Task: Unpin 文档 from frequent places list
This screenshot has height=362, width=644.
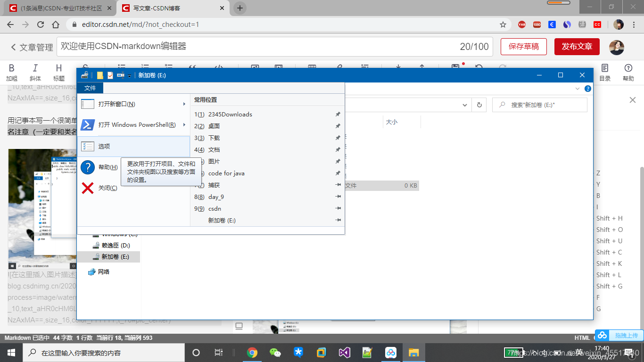Action: (338, 149)
